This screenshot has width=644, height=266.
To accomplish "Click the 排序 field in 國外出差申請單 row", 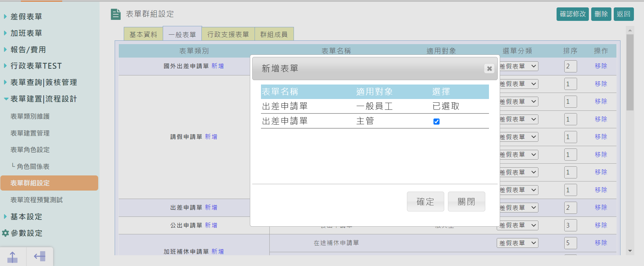I will (571, 66).
